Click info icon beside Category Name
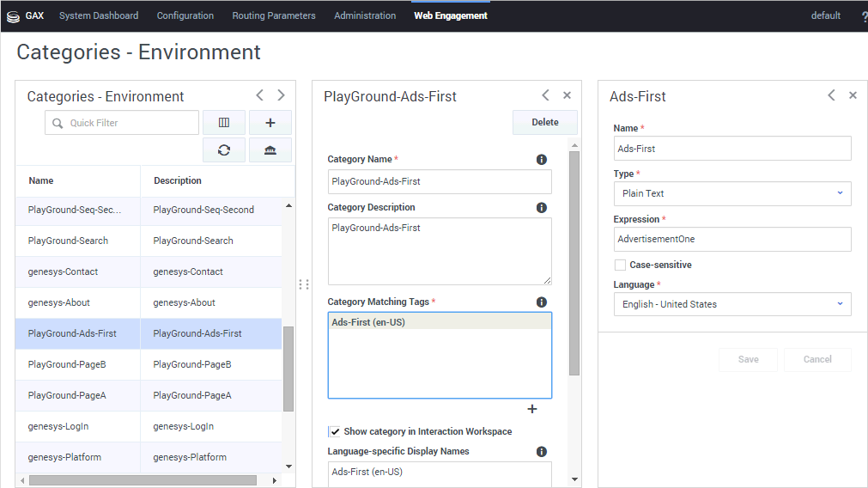The height and width of the screenshot is (488, 868). coord(542,160)
